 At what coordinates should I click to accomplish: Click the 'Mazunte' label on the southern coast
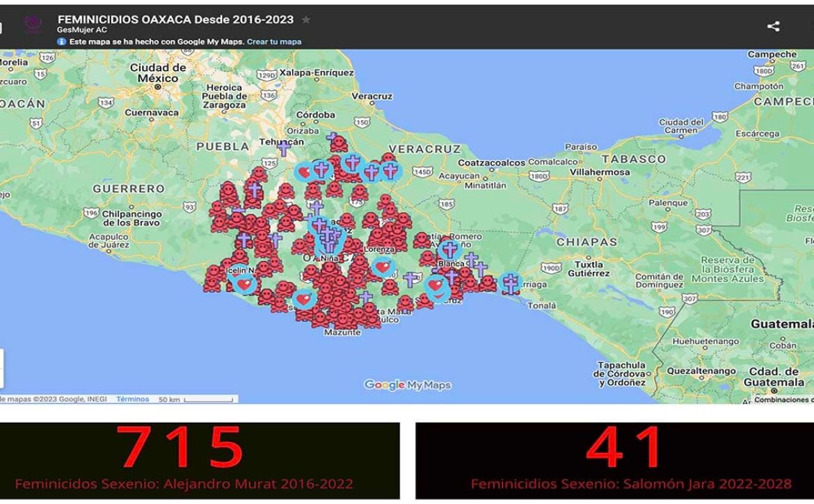coord(342,332)
